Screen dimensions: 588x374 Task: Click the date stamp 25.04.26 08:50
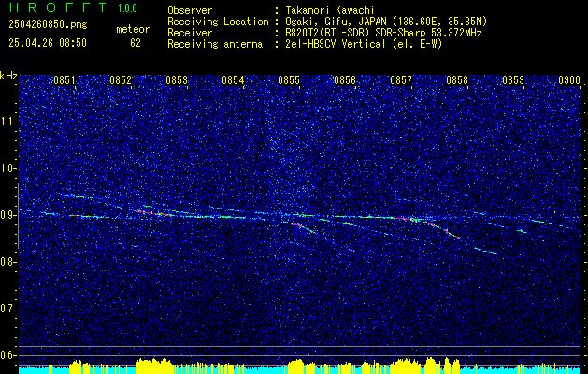pos(48,43)
